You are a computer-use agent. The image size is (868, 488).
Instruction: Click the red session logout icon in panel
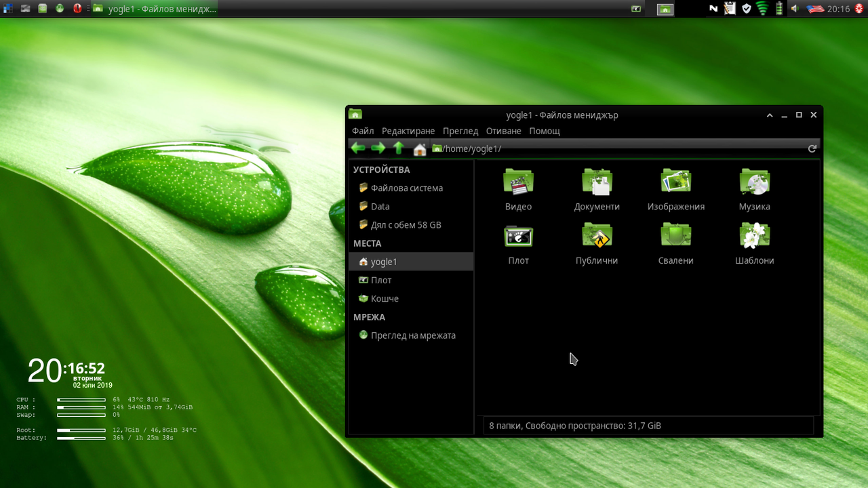(859, 9)
